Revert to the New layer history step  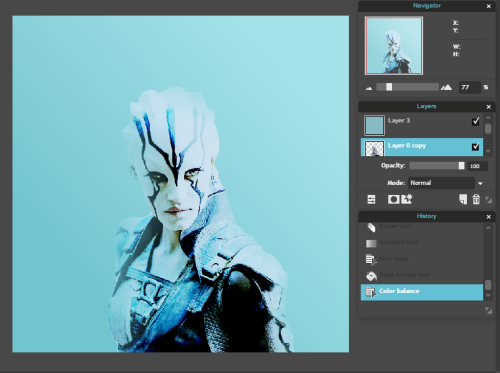click(x=422, y=259)
